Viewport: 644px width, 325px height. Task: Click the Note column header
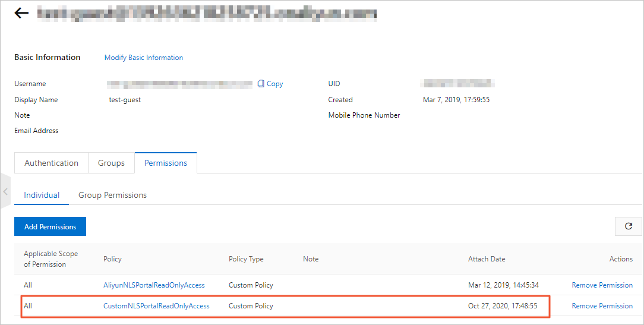(311, 259)
